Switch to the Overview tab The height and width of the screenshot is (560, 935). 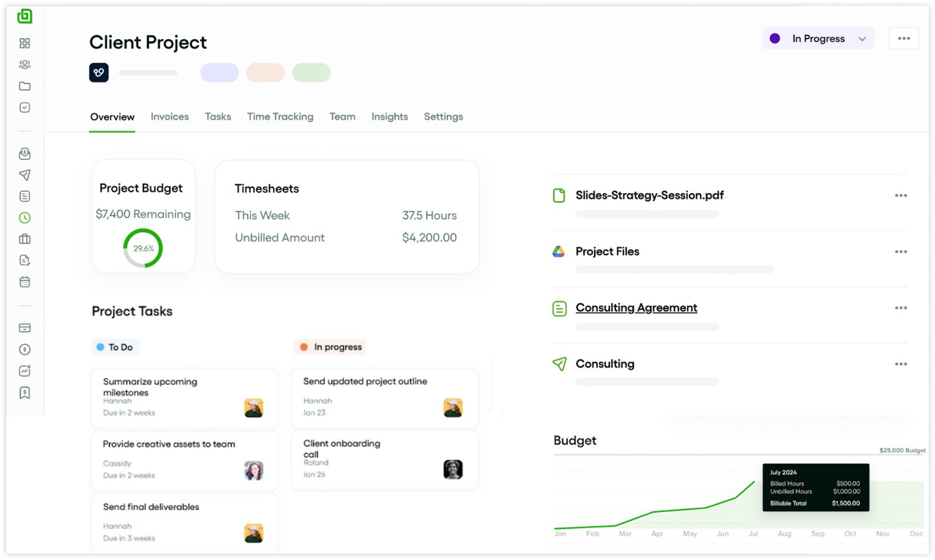coord(112,117)
